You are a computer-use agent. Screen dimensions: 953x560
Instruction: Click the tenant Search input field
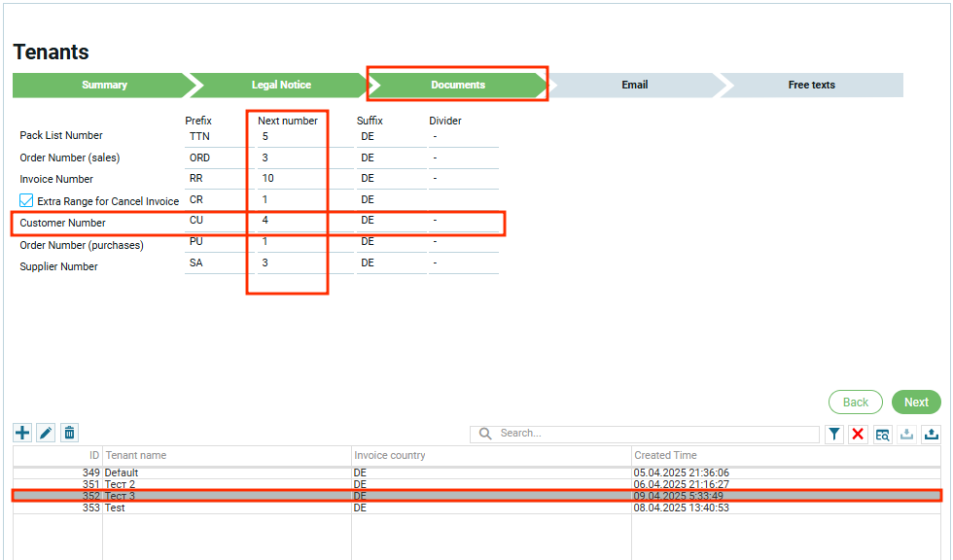coord(656,434)
